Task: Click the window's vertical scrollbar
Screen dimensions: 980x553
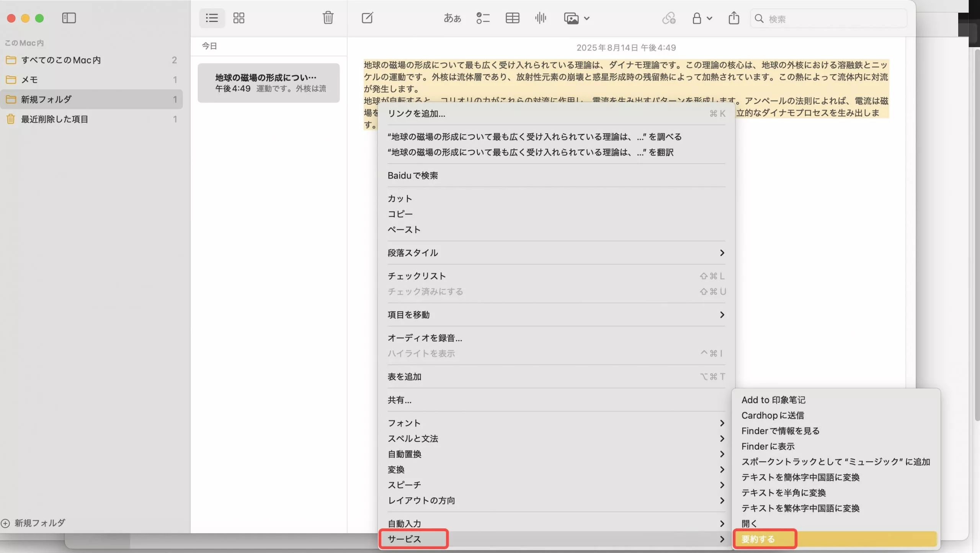Action: point(977,236)
